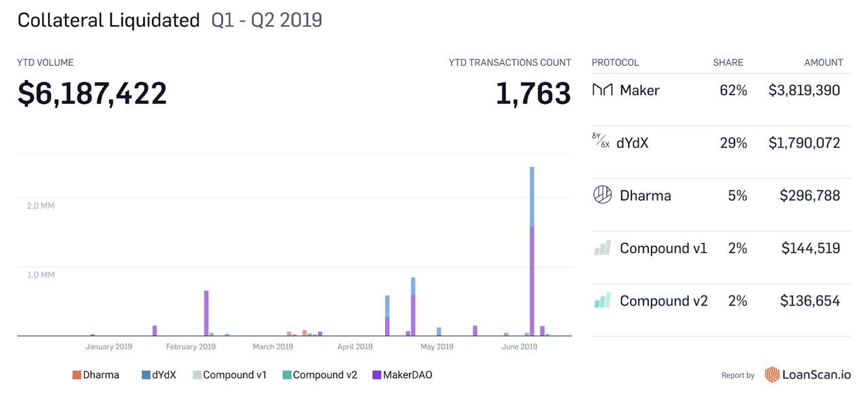Select the Dharma protocol name in table

coord(646,195)
